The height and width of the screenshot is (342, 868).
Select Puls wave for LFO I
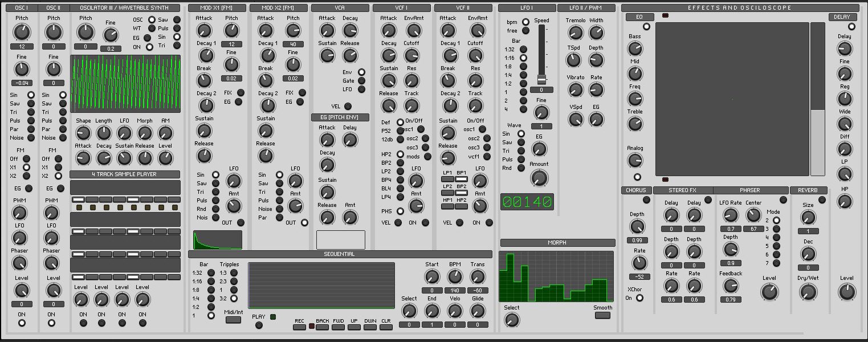[521, 160]
